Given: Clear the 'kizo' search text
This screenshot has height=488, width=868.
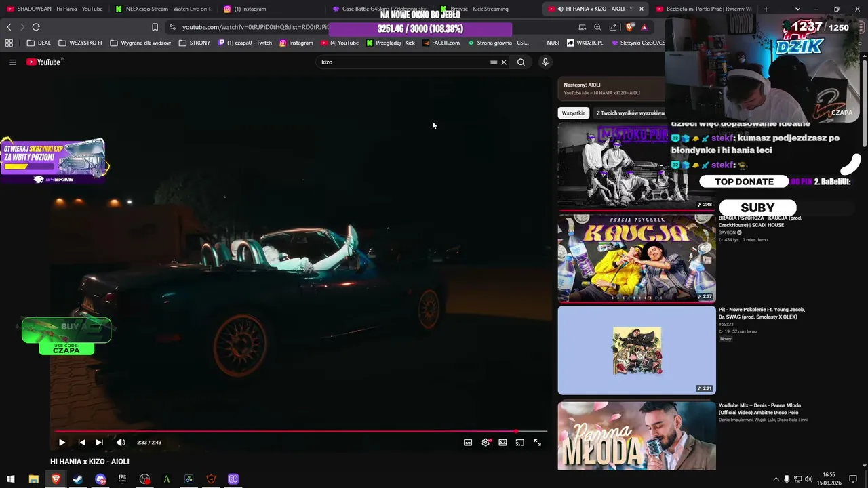Looking at the screenshot, I should [504, 62].
